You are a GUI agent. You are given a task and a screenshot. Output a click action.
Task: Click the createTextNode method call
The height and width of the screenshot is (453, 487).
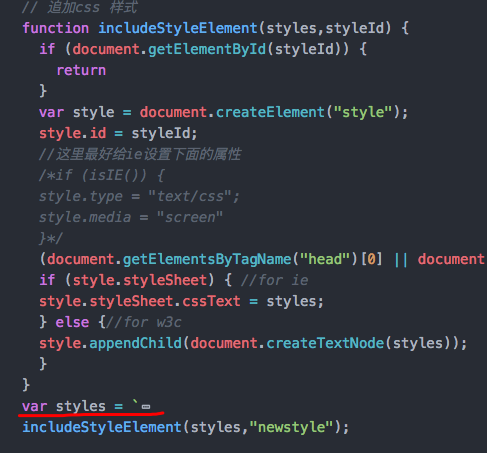tap(325, 343)
